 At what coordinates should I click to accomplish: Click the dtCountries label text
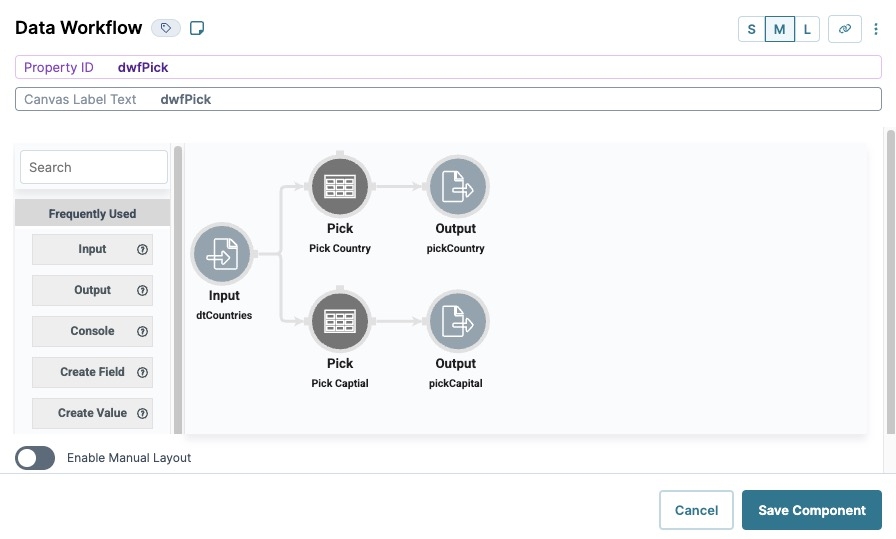coord(224,316)
